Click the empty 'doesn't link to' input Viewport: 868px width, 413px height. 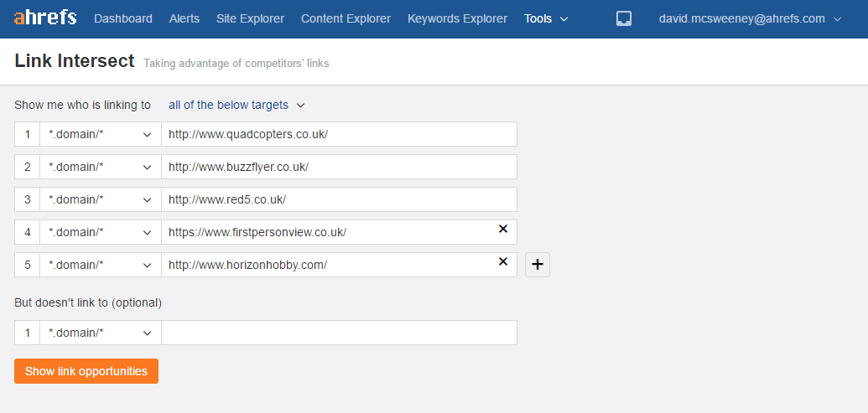pyautogui.click(x=339, y=333)
